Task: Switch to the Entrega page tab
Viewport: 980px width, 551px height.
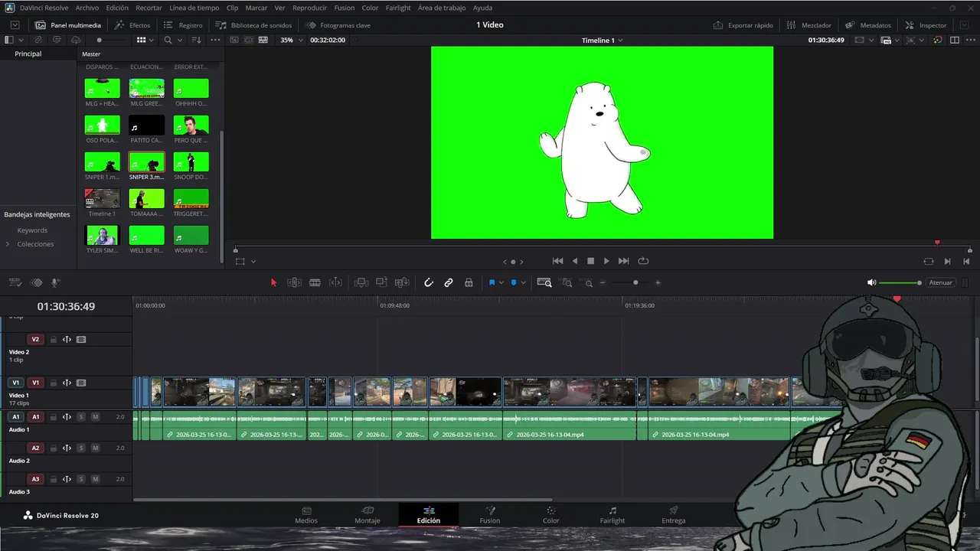Action: pyautogui.click(x=674, y=515)
